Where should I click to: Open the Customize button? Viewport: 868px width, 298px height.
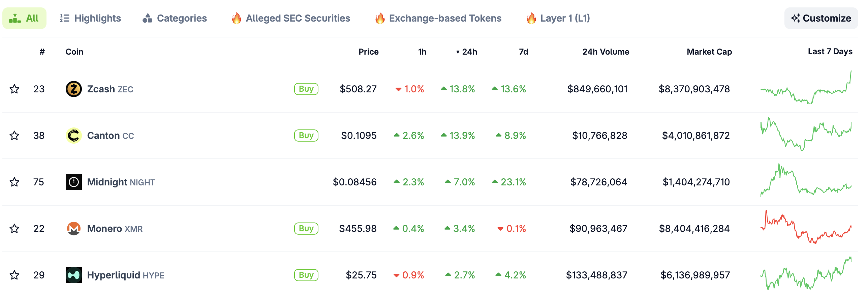[821, 18]
